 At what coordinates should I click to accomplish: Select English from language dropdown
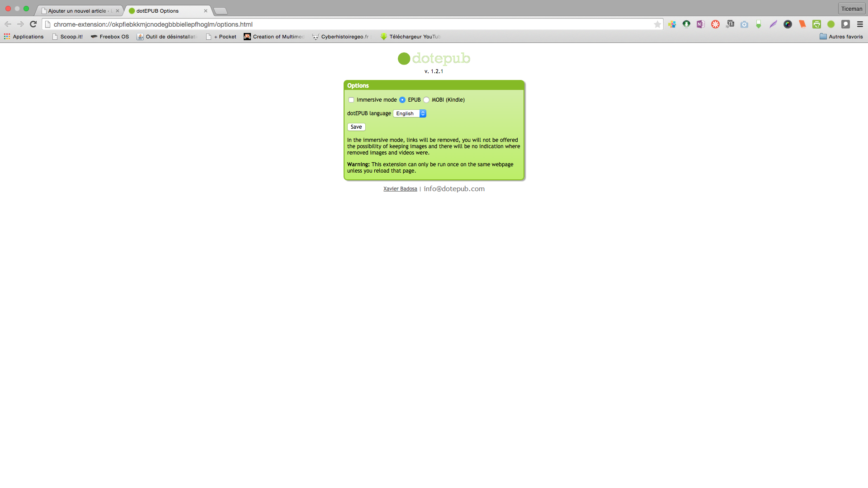click(x=409, y=113)
